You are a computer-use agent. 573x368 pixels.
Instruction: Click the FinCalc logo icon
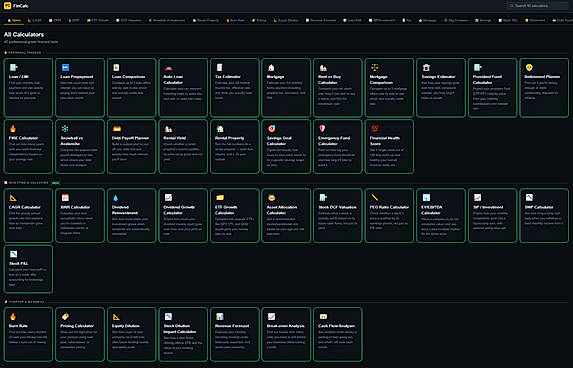(7, 5)
